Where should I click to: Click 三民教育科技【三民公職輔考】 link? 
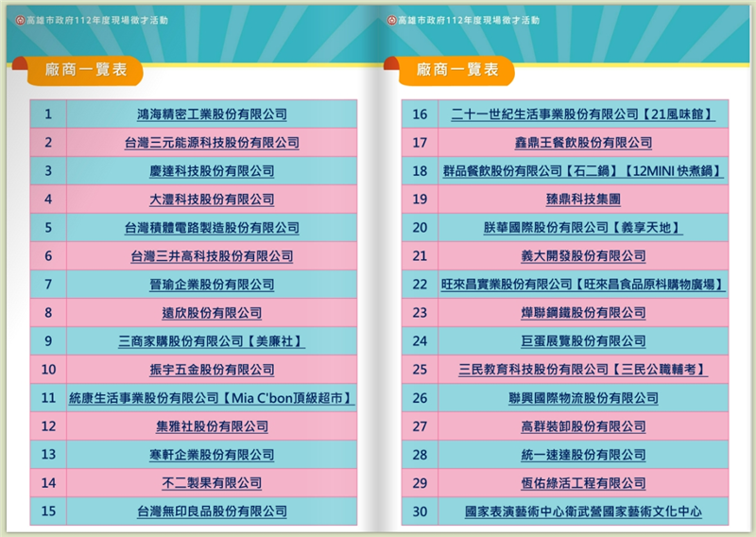coord(583,370)
